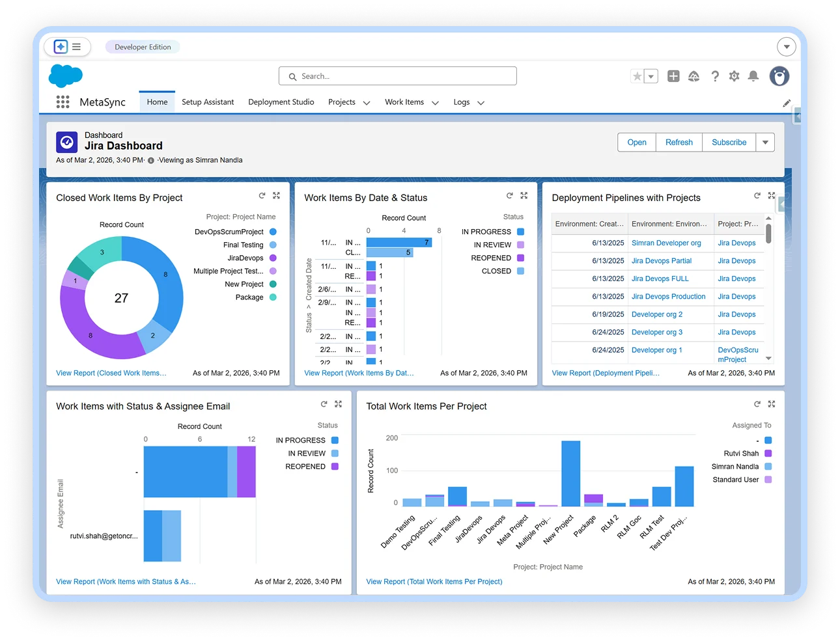840x641 pixels.
Task: Open the Setup Assistant tab
Action: click(208, 102)
